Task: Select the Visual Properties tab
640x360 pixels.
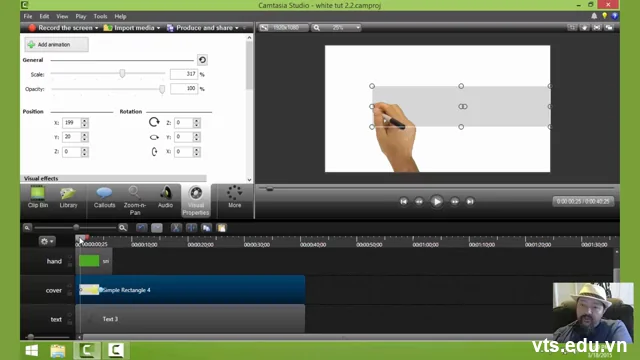Action: (x=196, y=200)
